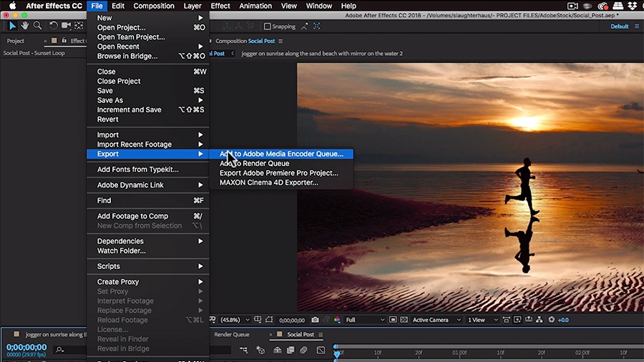The image size is (644, 362).
Task: Click the Frame Blending icon in timeline
Action: [291, 350]
